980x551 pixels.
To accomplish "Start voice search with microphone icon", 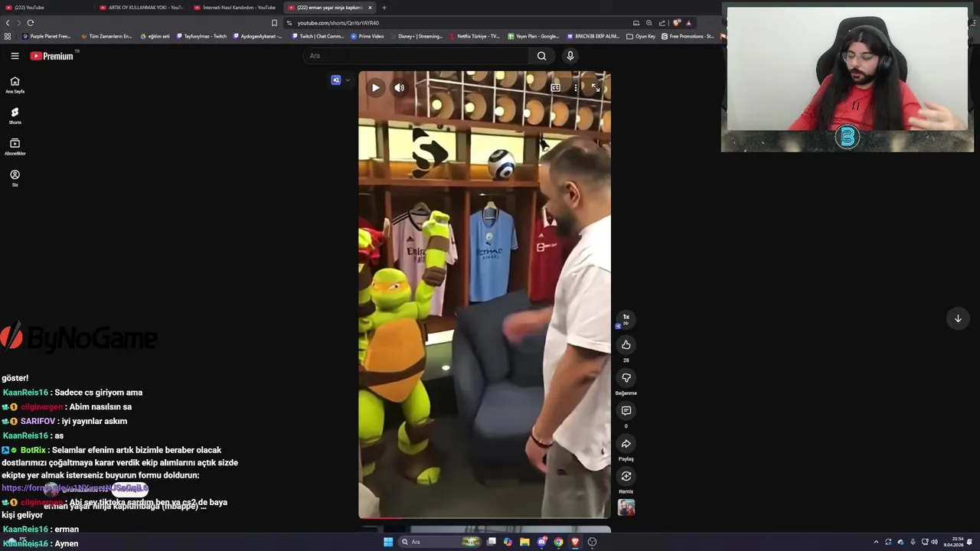I will click(570, 56).
